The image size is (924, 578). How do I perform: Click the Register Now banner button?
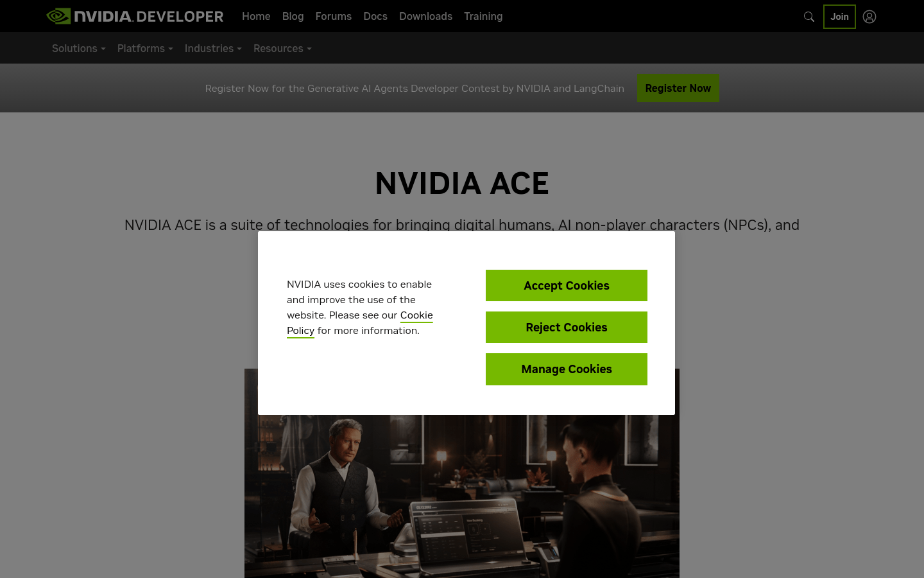678,88
